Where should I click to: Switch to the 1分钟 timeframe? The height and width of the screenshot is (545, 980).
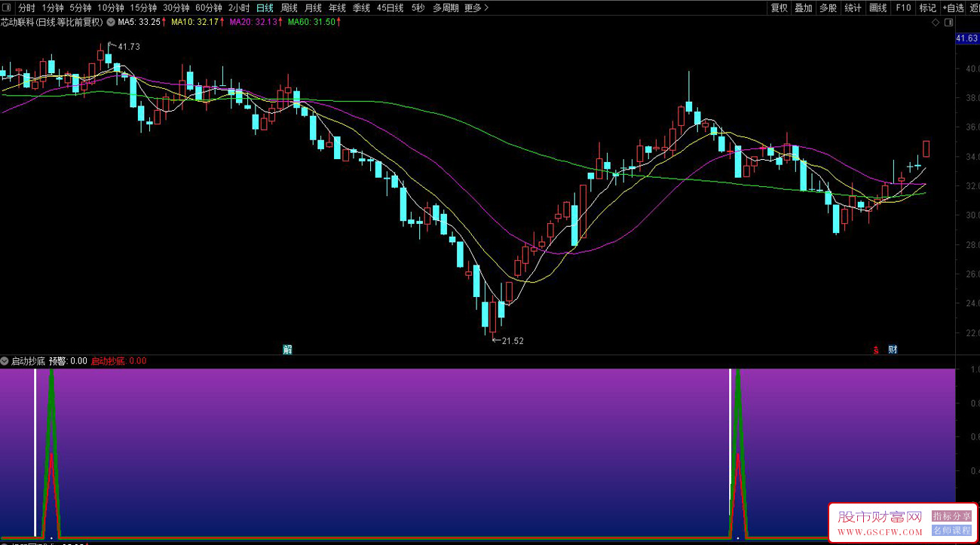point(52,8)
